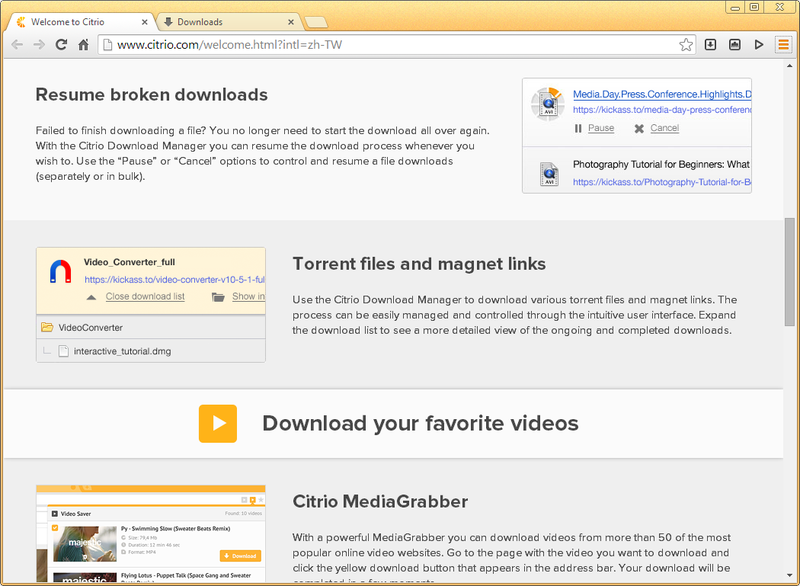The width and height of the screenshot is (800, 586).
Task: Click the "Video Saver" label in preview
Action: click(76, 514)
